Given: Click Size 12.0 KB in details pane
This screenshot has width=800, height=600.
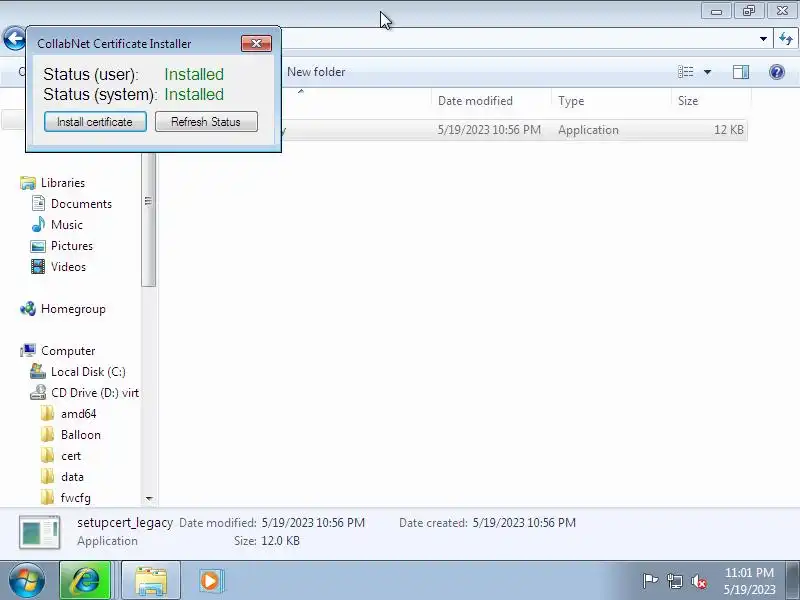Looking at the screenshot, I should [267, 540].
